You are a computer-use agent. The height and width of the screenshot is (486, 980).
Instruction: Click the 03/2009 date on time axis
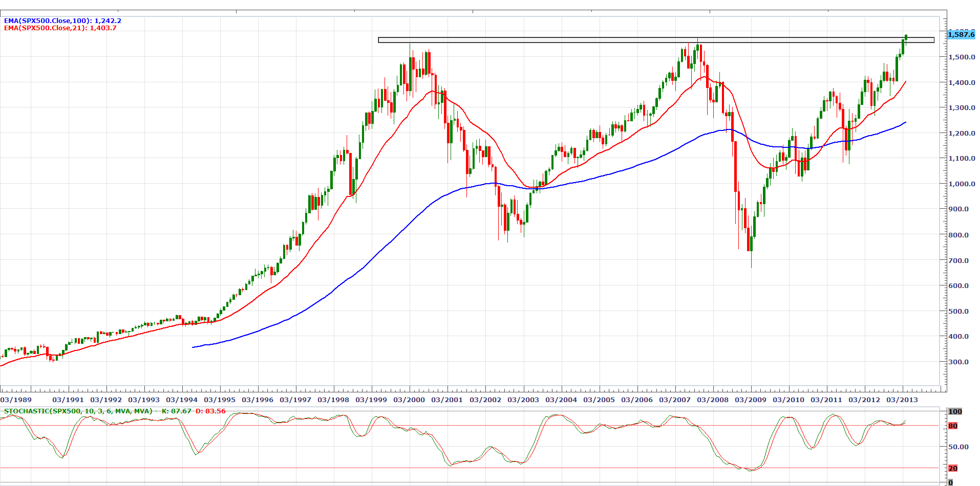pyautogui.click(x=751, y=400)
